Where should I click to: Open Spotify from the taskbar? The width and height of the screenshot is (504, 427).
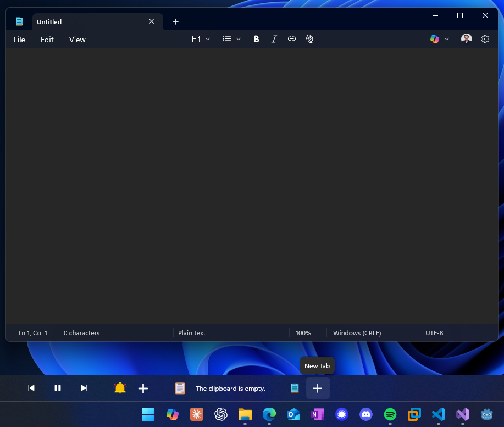pos(390,414)
